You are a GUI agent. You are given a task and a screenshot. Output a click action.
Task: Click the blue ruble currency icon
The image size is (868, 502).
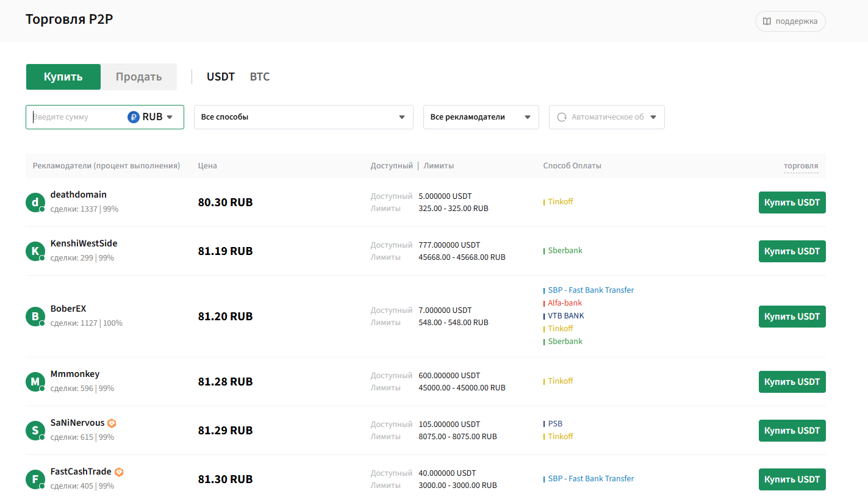[134, 117]
